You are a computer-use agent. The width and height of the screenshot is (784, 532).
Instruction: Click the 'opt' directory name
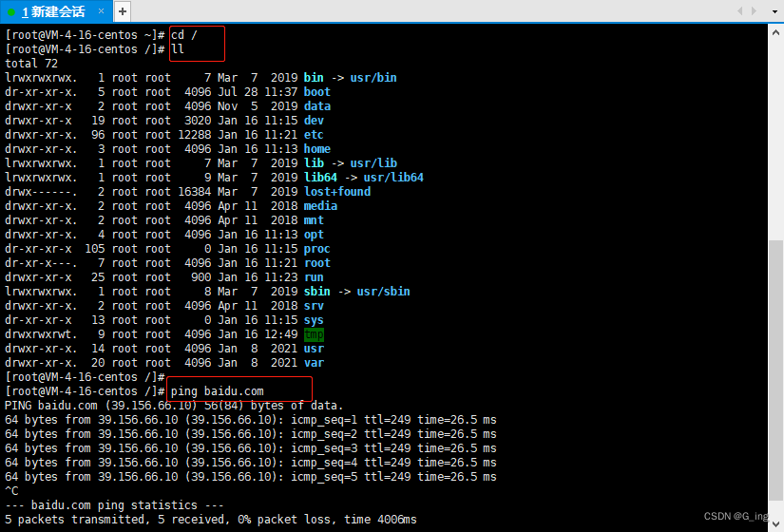(314, 235)
